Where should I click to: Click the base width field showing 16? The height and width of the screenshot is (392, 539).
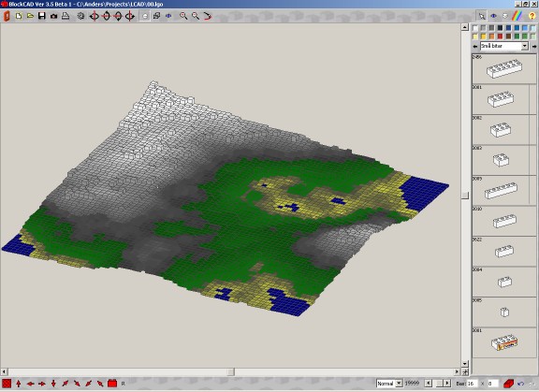coord(473,383)
